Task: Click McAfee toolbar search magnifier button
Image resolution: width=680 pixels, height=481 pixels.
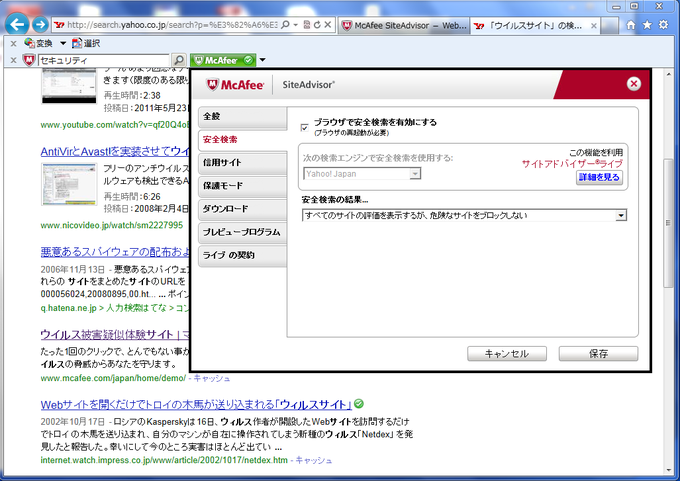Action: [x=179, y=60]
